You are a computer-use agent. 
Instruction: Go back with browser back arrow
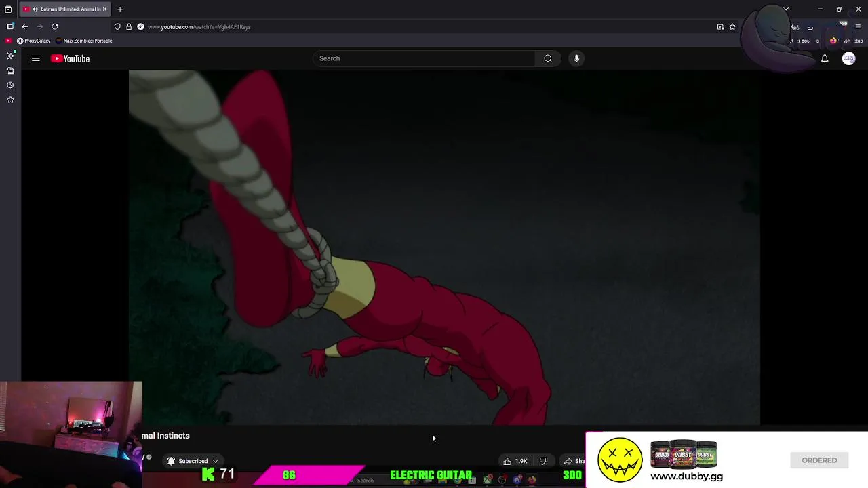click(25, 26)
